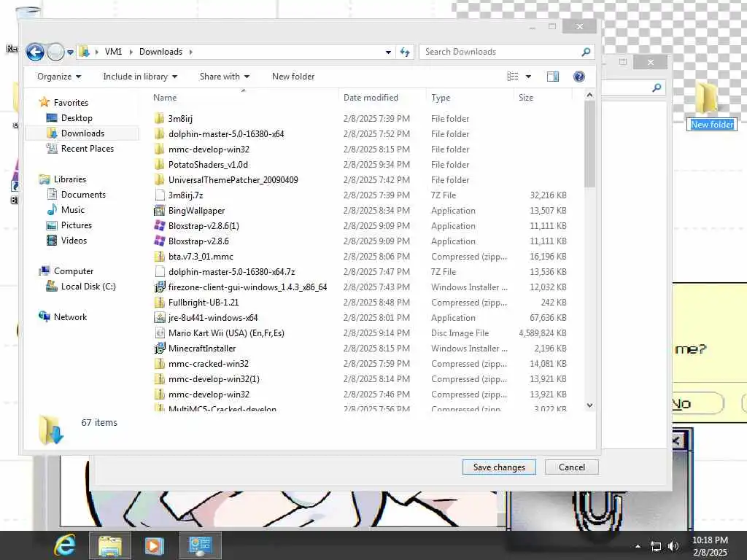Select the MinecraftInstaller icon
The image size is (747, 560).
tap(160, 348)
